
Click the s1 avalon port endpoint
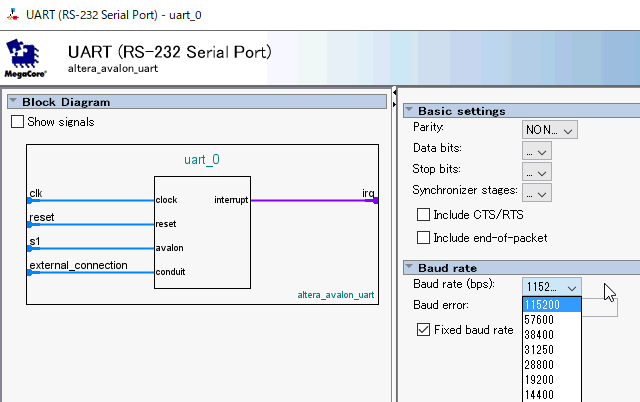[29, 248]
